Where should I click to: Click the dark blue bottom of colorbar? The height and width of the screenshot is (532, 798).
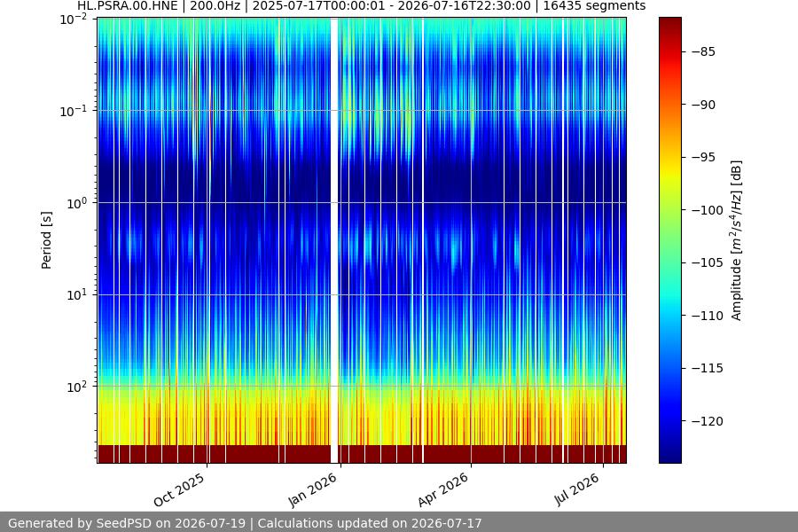670,456
